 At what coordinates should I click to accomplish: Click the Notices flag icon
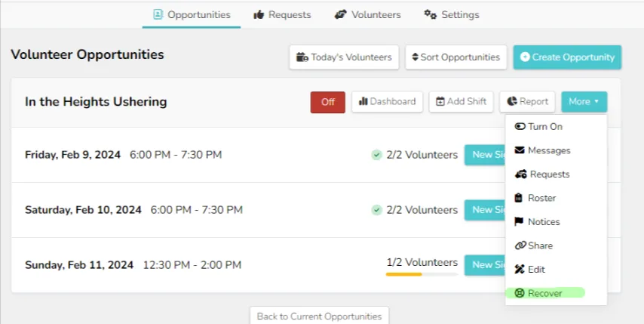pyautogui.click(x=519, y=221)
